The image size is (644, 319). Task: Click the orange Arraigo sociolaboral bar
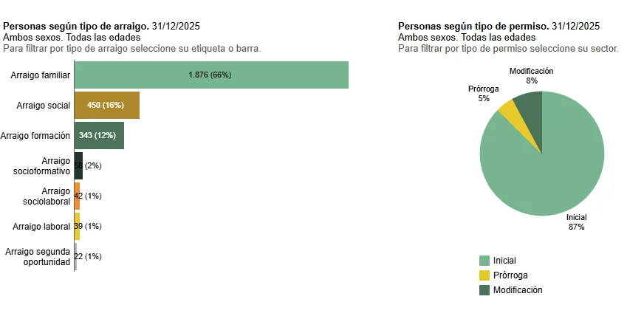[77, 196]
